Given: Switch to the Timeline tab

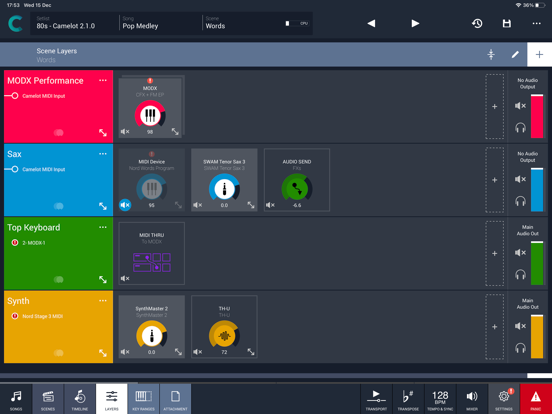Looking at the screenshot, I should pyautogui.click(x=80, y=399).
